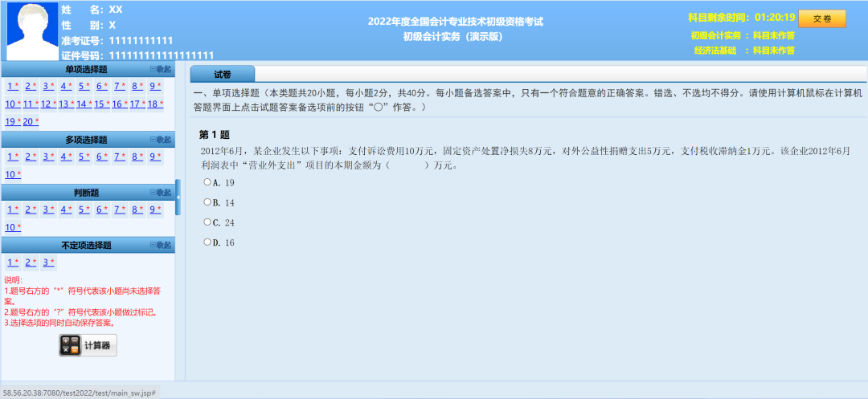Go to multiple-choice (多项选择题) question 10
The width and height of the screenshot is (868, 399).
coord(14,175)
